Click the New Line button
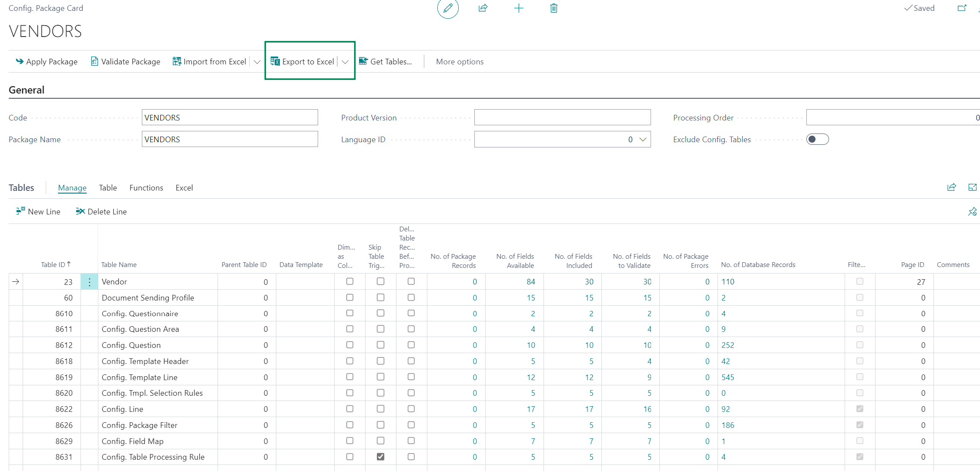 (38, 211)
